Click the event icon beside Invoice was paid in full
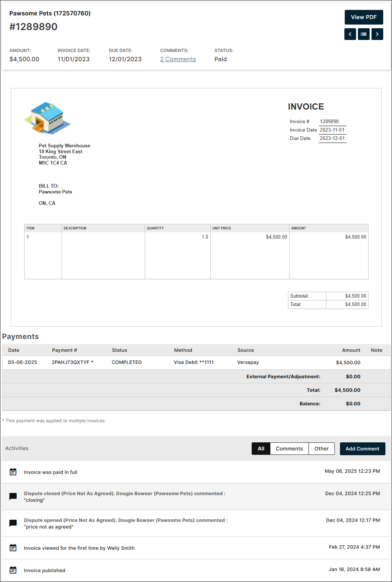This screenshot has height=582, width=392. [x=13, y=472]
